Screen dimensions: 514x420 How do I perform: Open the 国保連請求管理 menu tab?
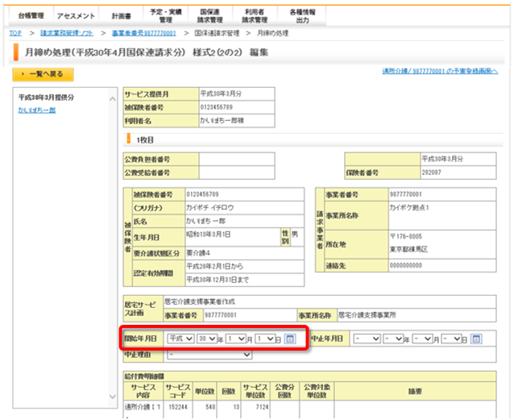pyautogui.click(x=210, y=16)
